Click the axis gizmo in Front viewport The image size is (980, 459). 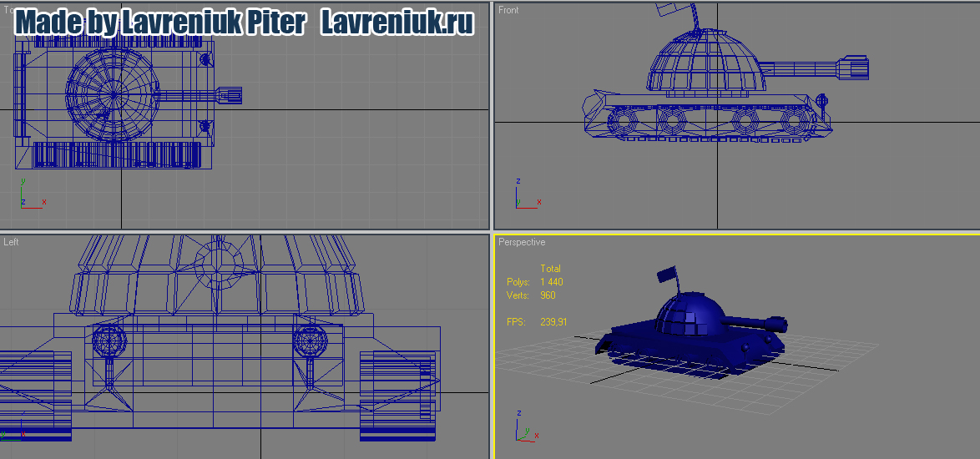(524, 197)
